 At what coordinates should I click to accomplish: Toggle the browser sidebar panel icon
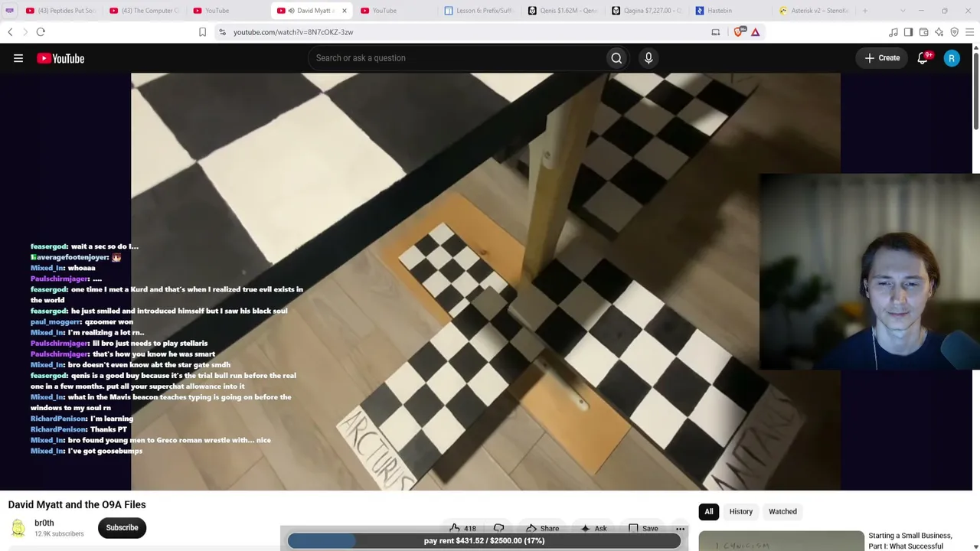tap(909, 32)
